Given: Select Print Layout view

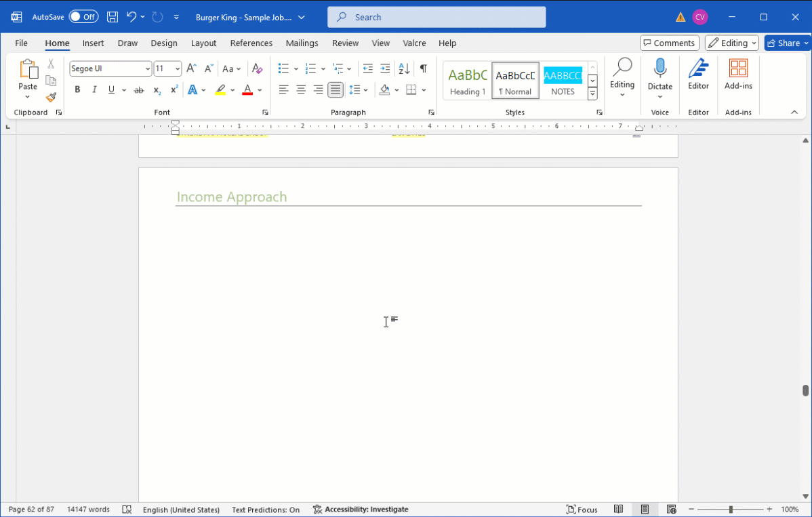Looking at the screenshot, I should 645,510.
